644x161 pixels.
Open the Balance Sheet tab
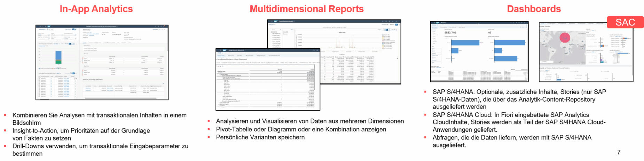tap(221, 56)
